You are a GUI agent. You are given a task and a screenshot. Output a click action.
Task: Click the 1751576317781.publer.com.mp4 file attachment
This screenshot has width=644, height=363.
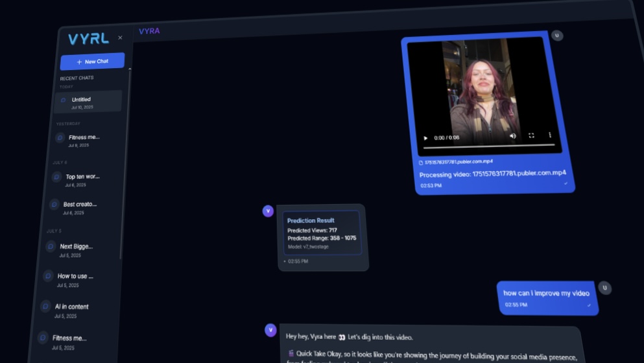pos(456,162)
